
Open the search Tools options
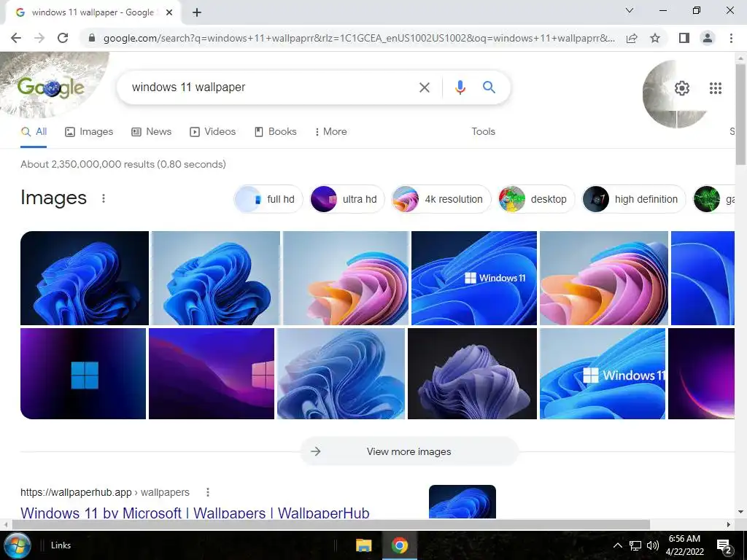pos(483,132)
